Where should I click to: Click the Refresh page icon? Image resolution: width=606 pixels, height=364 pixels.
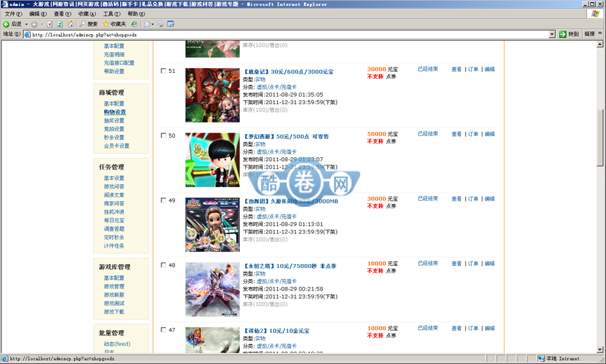[60, 24]
